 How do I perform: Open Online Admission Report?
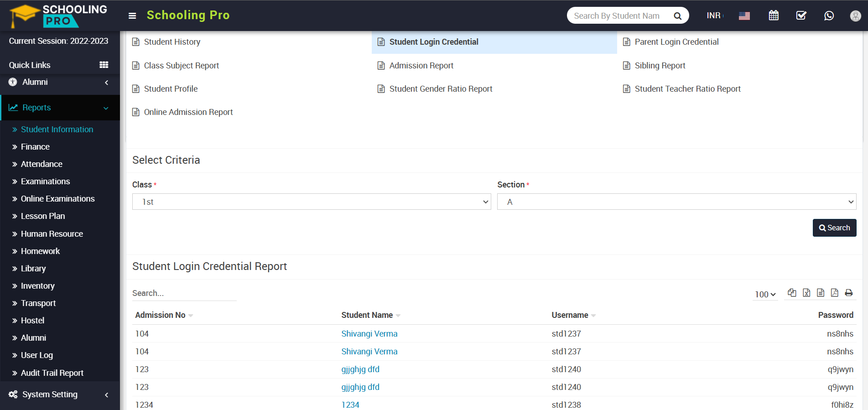coord(188,112)
